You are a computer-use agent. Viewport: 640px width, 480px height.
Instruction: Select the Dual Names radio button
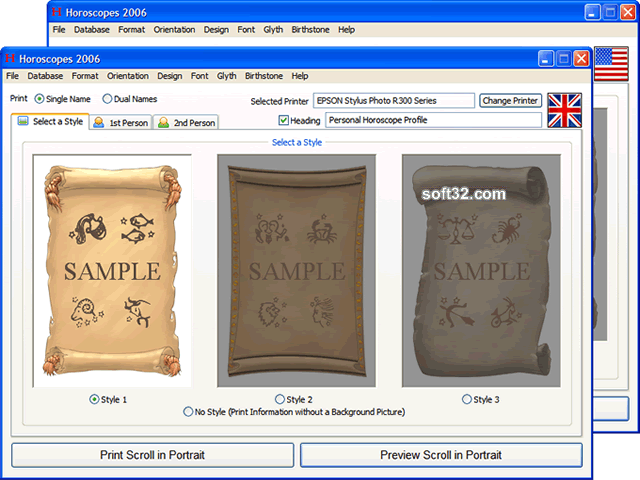[107, 99]
